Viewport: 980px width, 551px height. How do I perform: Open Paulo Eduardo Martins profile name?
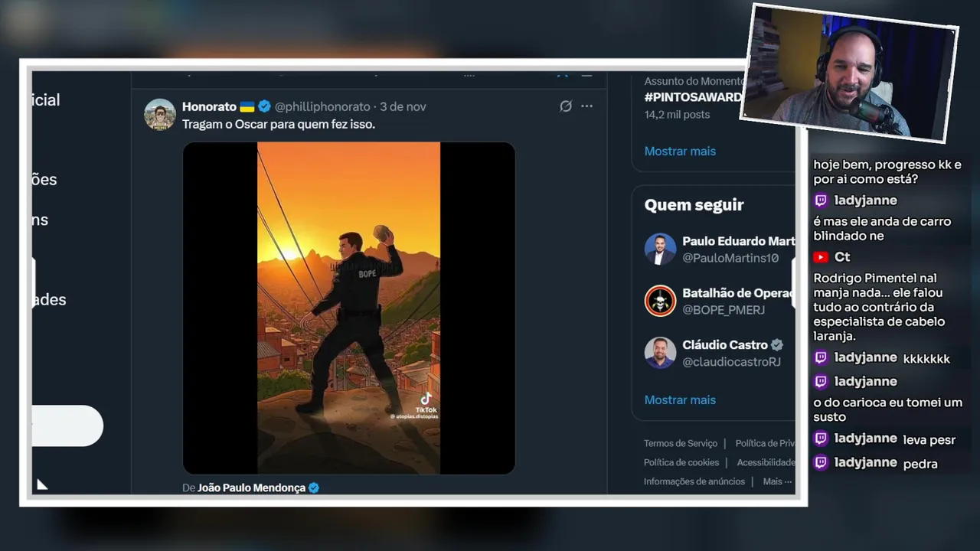tap(738, 241)
